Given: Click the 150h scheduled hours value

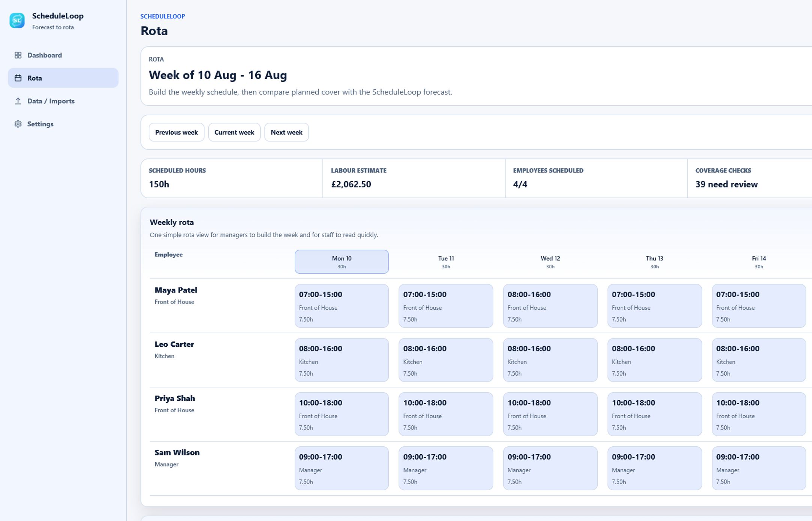Looking at the screenshot, I should point(159,184).
